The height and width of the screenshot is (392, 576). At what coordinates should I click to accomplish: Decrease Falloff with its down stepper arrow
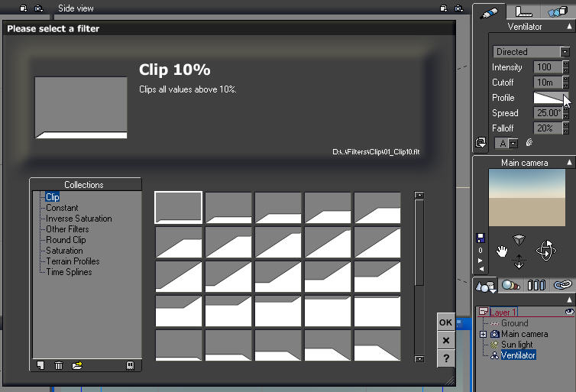coord(566,131)
